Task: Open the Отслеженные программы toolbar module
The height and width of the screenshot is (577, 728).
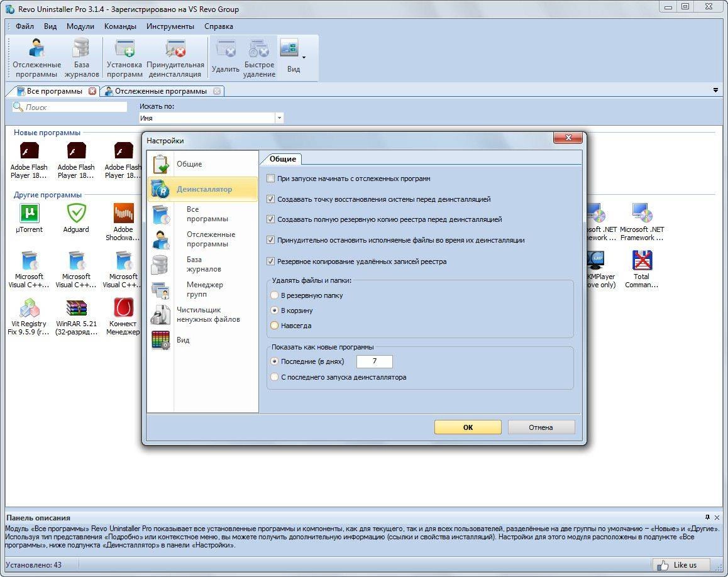Action: click(x=36, y=58)
